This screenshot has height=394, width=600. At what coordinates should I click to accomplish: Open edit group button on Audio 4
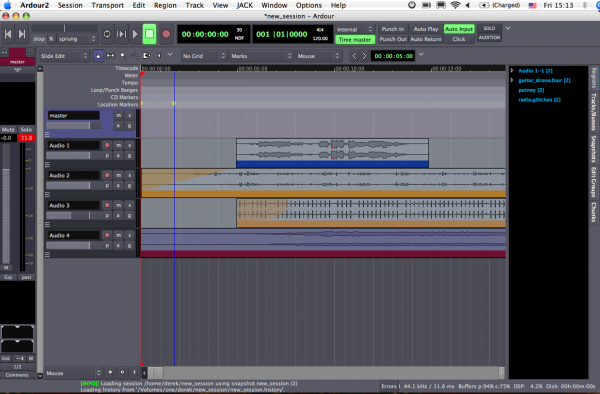pos(130,246)
